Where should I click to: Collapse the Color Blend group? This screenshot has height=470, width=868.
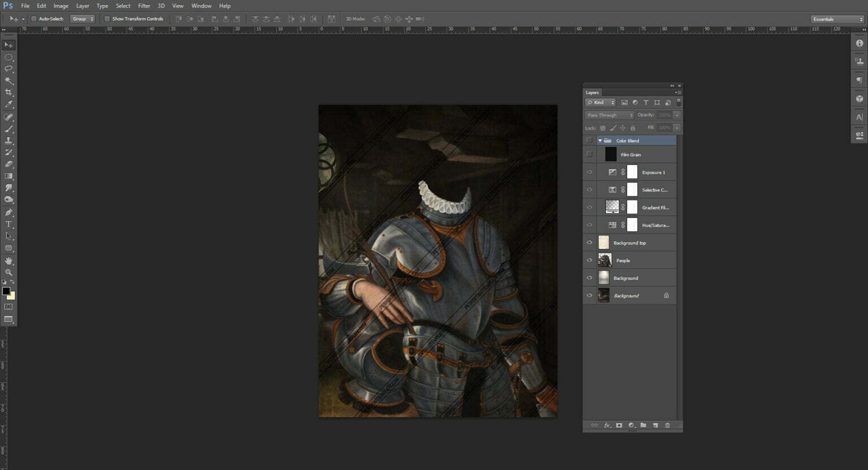tap(599, 140)
